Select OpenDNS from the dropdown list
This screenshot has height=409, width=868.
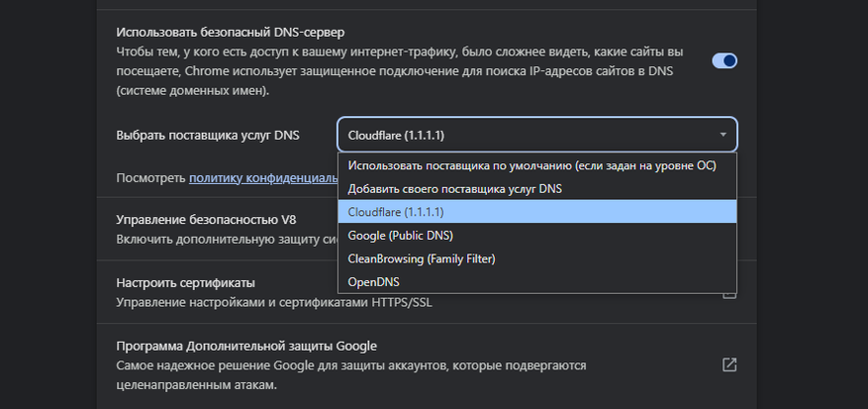click(374, 282)
